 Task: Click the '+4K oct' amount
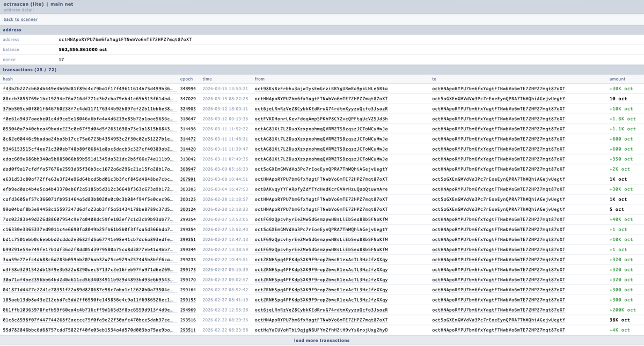pos(619,330)
